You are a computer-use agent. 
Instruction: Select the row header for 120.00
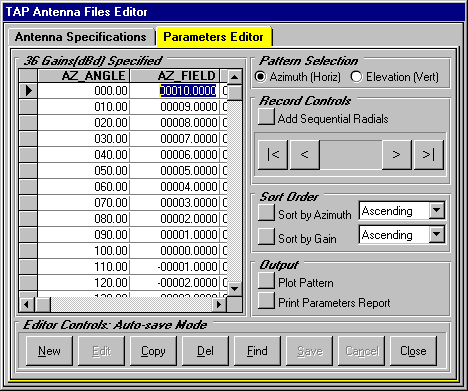point(28,283)
